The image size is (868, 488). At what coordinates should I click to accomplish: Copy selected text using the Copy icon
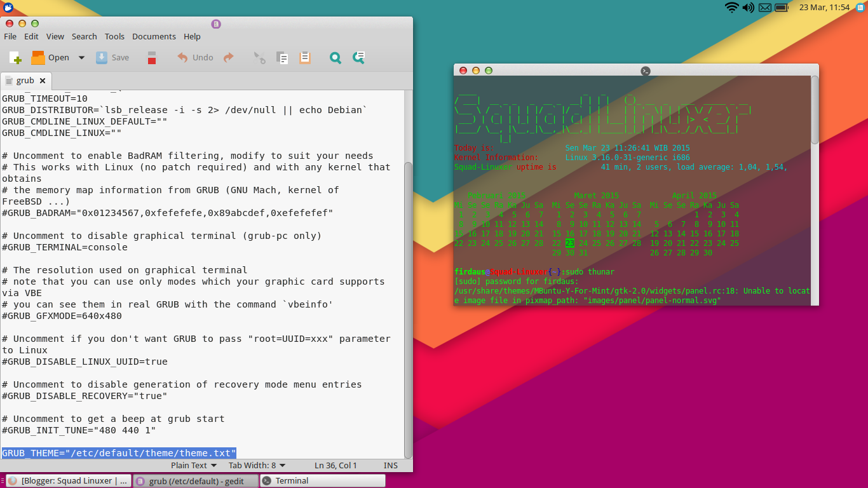point(282,57)
